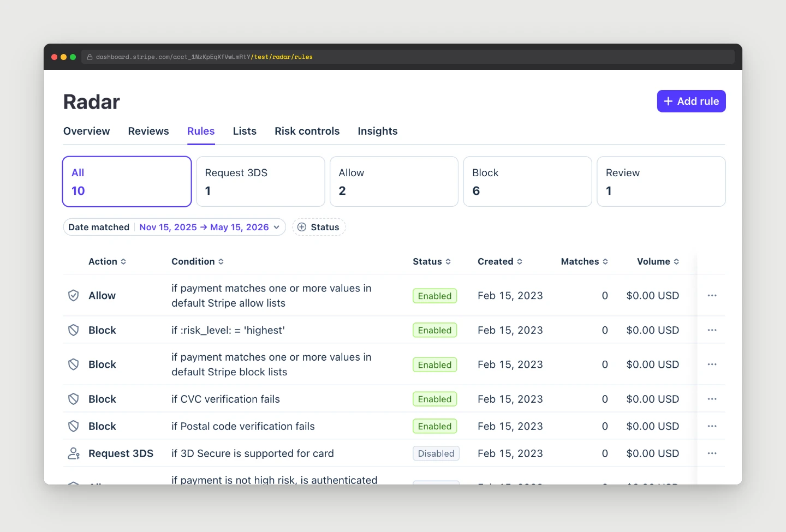Viewport: 786px width, 532px height.
Task: Sort by Matches column
Action: (x=585, y=261)
